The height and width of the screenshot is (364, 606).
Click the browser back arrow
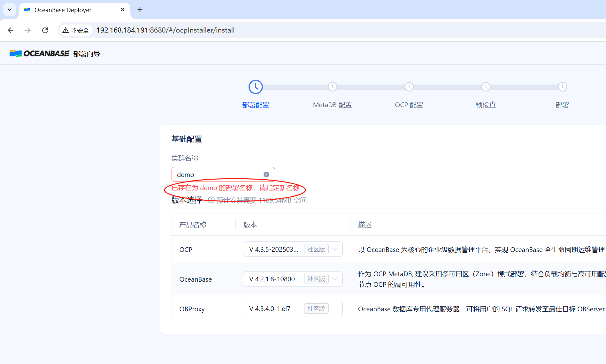click(11, 30)
